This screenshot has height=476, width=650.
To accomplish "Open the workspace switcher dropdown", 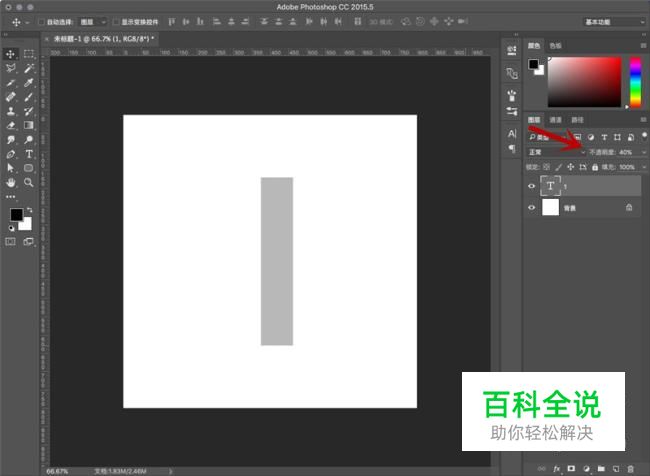I will 614,22.
